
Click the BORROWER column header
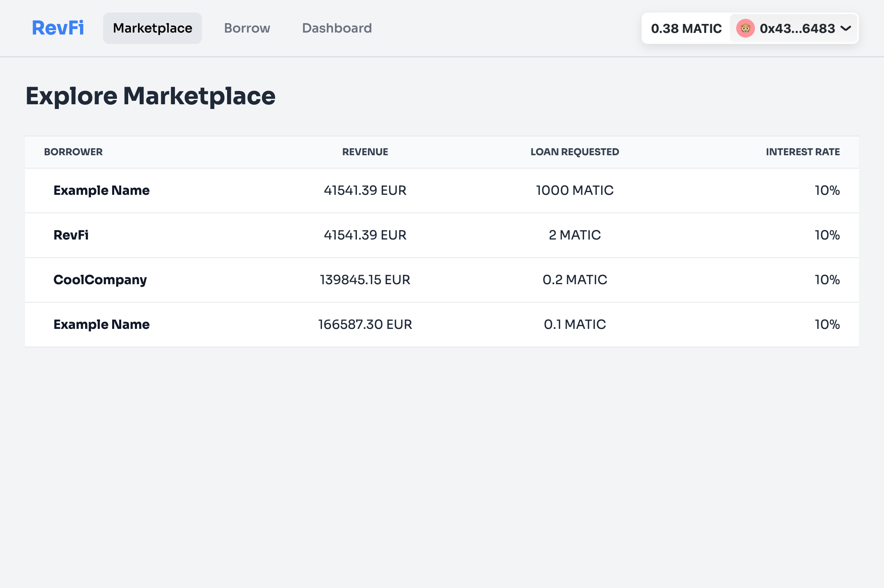pyautogui.click(x=73, y=152)
